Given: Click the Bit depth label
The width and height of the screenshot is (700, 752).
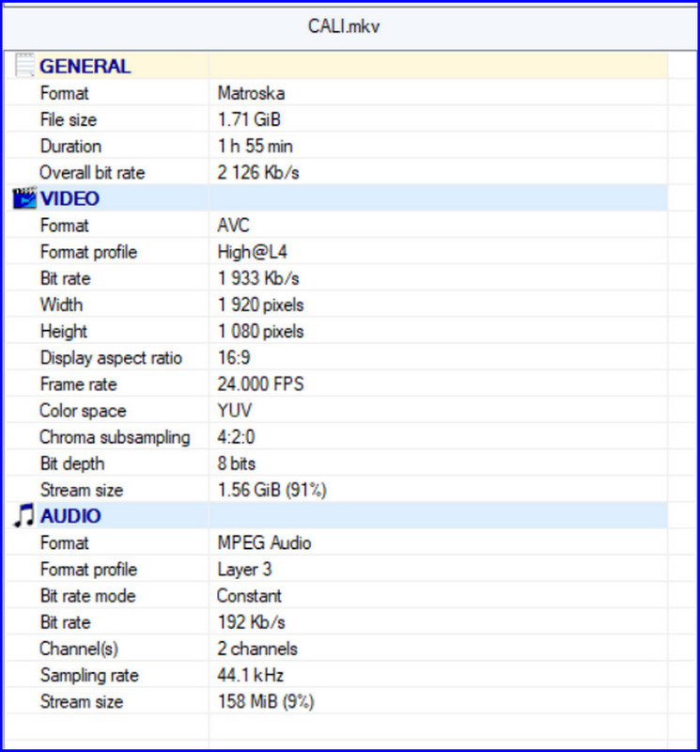Looking at the screenshot, I should (72, 463).
